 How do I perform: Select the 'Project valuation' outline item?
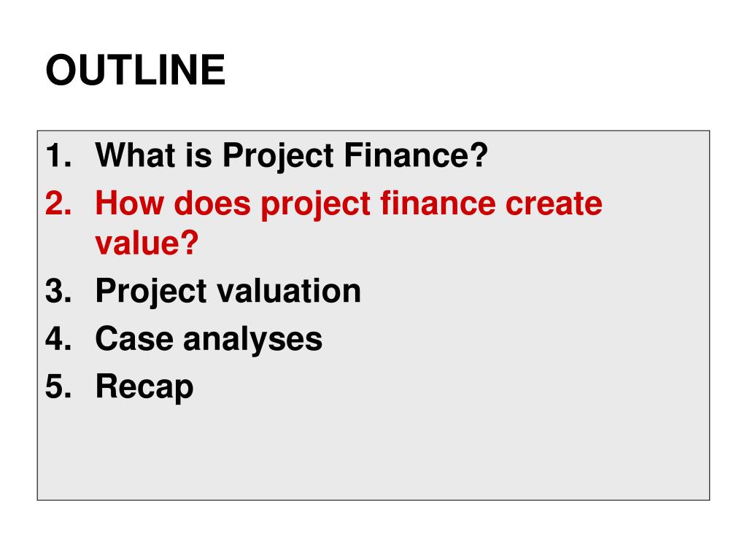click(228, 292)
